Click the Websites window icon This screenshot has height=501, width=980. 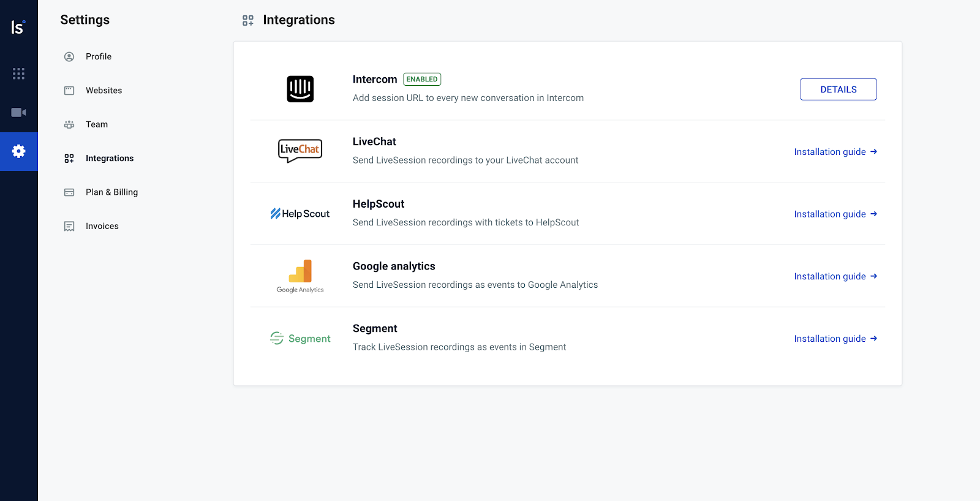click(x=69, y=91)
